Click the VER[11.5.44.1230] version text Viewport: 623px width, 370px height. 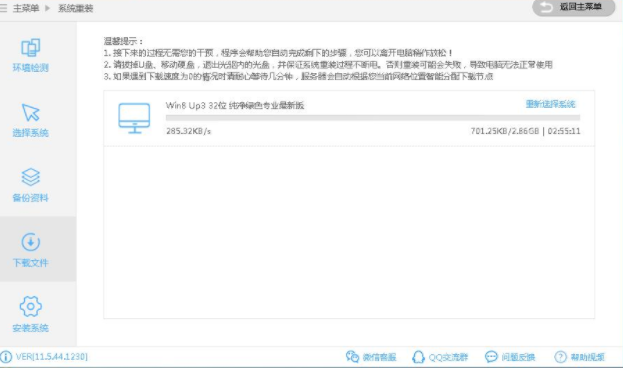[52, 356]
